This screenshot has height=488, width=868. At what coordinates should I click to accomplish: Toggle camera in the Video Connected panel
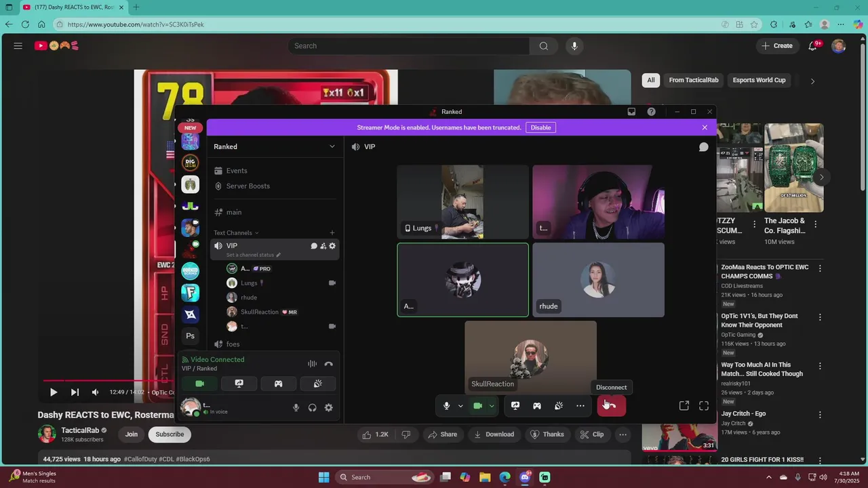[199, 384]
